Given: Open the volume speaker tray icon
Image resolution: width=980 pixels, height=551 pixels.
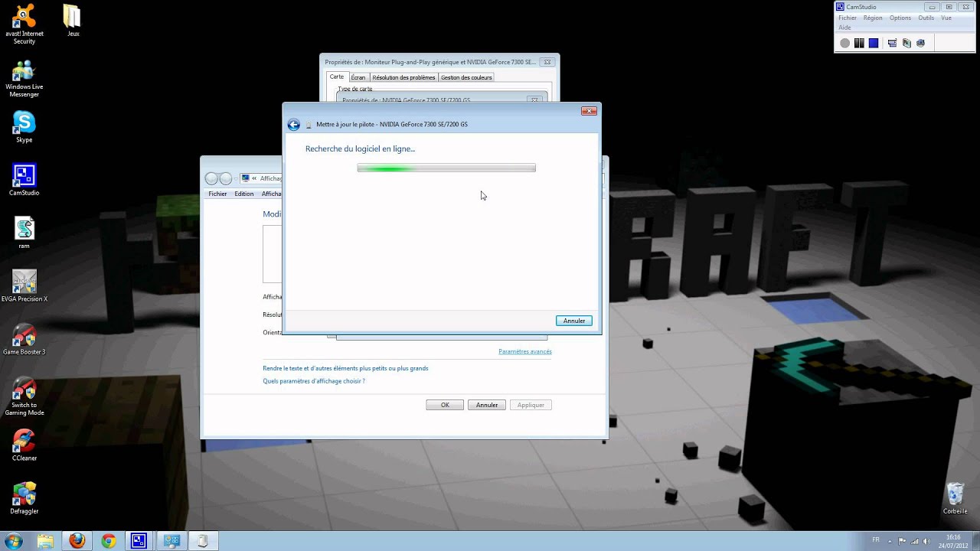Looking at the screenshot, I should 928,541.
